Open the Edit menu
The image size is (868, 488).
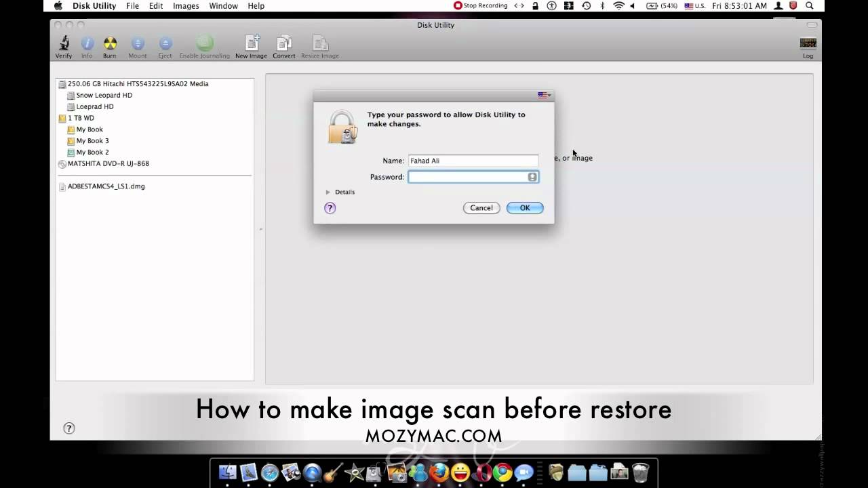click(x=156, y=5)
